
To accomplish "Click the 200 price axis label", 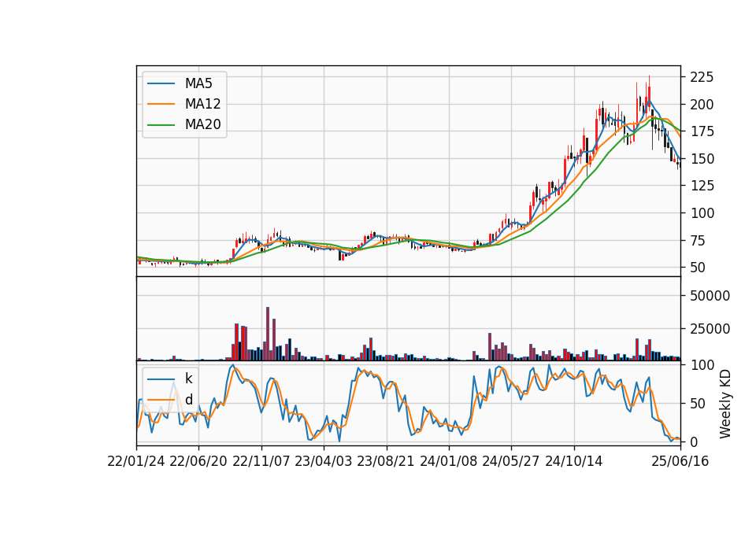I will click(702, 105).
